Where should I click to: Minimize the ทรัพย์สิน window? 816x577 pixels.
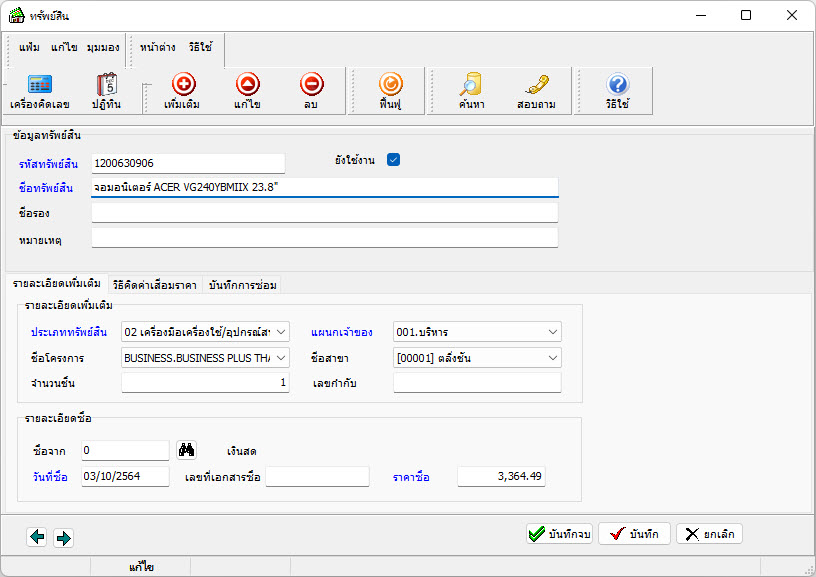[x=701, y=15]
